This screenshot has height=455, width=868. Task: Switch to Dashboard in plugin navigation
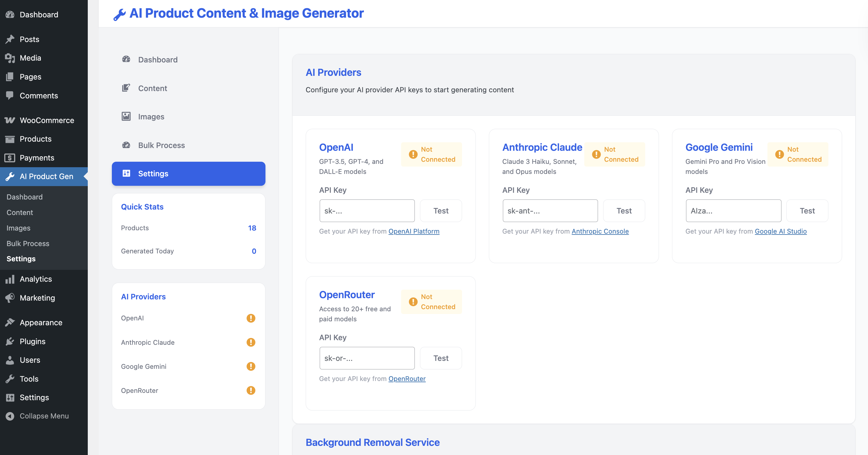point(158,60)
